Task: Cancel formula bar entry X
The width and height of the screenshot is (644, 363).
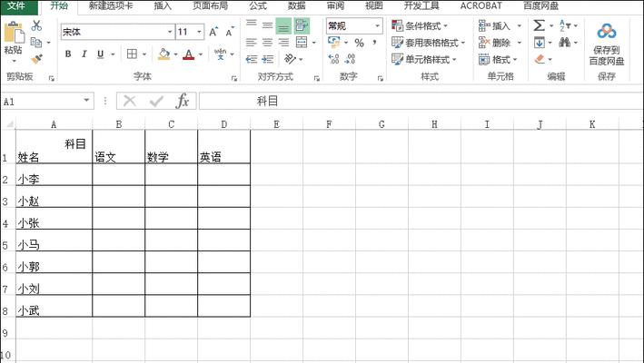Action: pos(129,101)
